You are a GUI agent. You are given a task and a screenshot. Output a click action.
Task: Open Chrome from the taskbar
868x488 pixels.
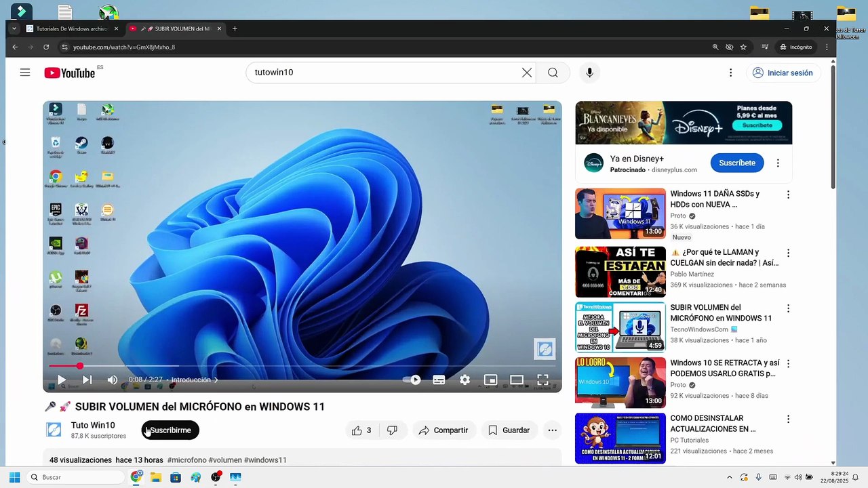tap(137, 477)
